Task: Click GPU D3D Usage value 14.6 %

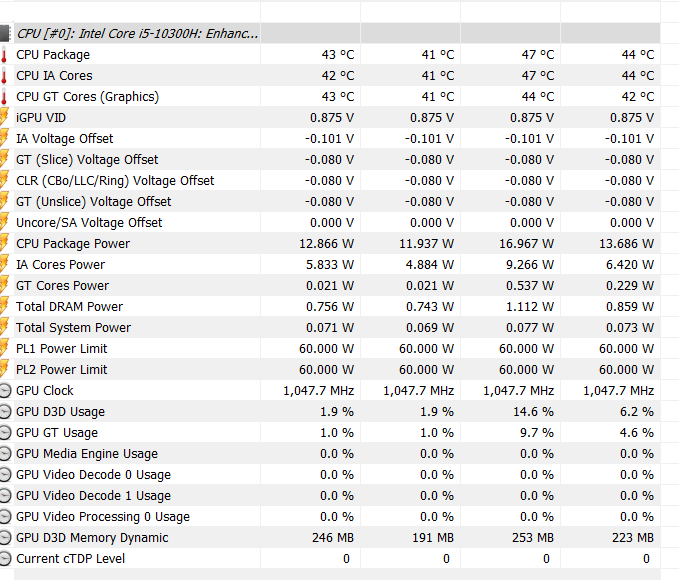Action: 534,412
